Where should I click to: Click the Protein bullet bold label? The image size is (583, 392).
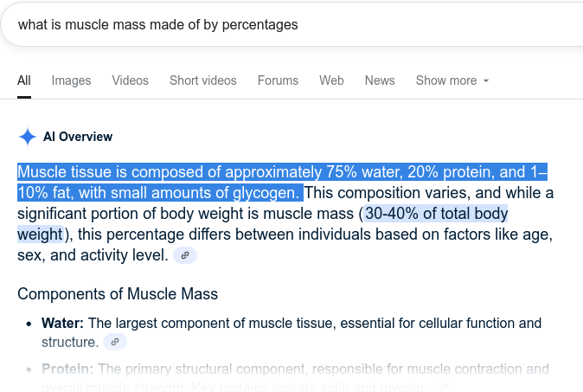(x=67, y=369)
